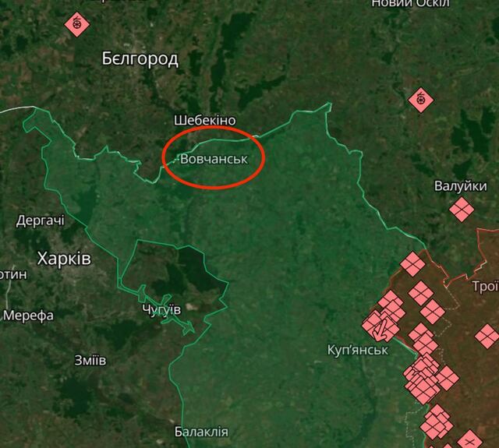Click the Вовчанськ label inside the red circle
The height and width of the screenshot is (448, 499).
tap(214, 159)
